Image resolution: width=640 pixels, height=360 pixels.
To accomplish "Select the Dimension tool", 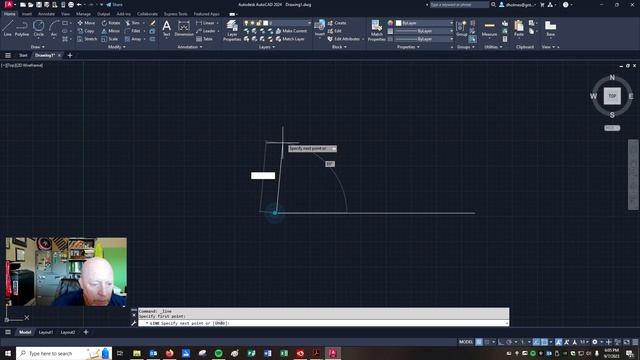I will 184,29.
